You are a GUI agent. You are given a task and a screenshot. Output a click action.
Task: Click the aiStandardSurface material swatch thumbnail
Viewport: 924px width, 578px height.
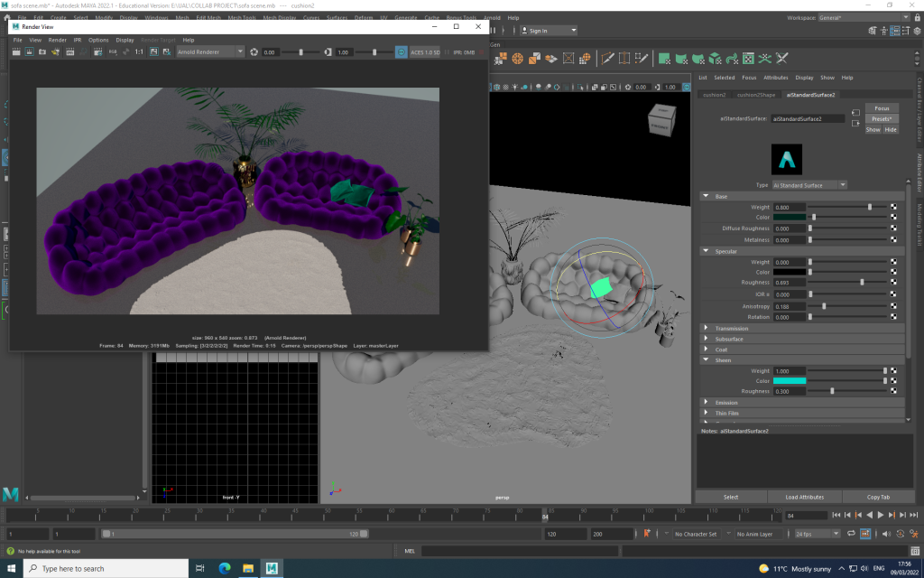[786, 160]
